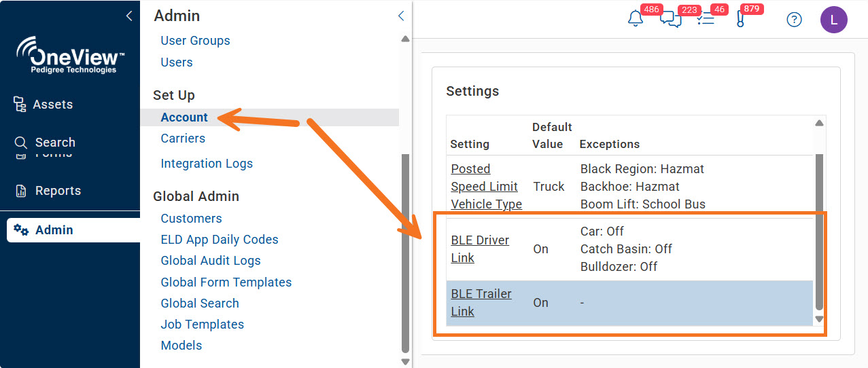Click the OneView logo
Screen dimensions: 868x368
[x=70, y=55]
